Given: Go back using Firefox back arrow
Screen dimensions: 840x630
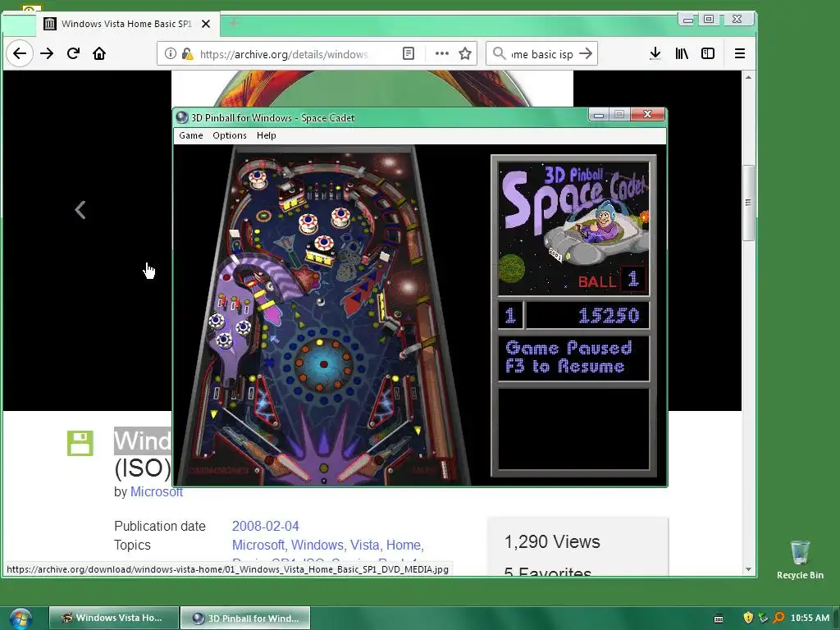Looking at the screenshot, I should pyautogui.click(x=20, y=53).
